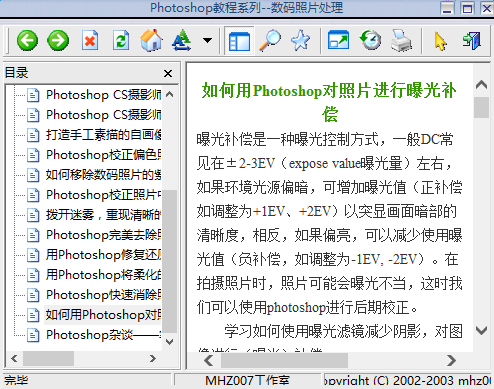This screenshot has height=389, width=494.
Task: Click article pane scroll up arrow
Action: click(481, 85)
